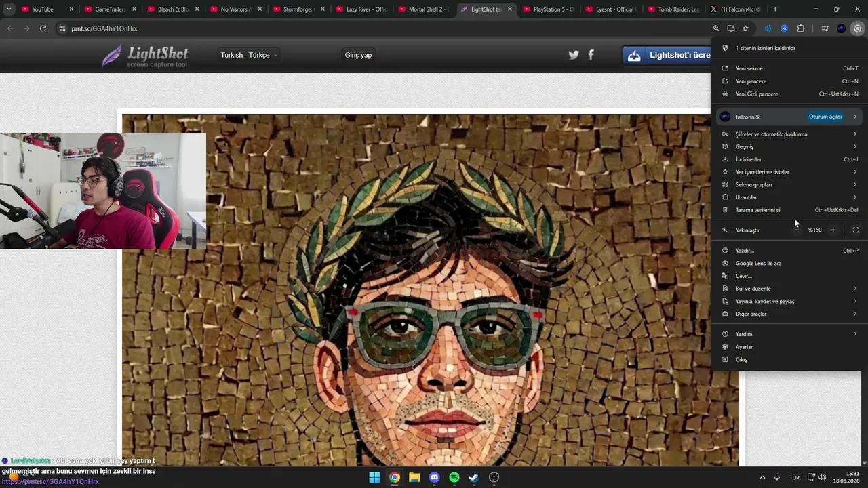Open OBS Studio from the taskbar
Screen dimensions: 868x488
tap(494, 477)
